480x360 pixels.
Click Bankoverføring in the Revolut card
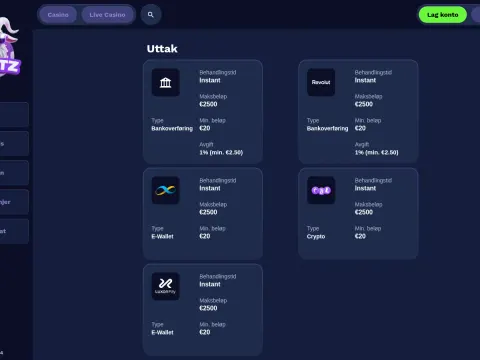[327, 128]
